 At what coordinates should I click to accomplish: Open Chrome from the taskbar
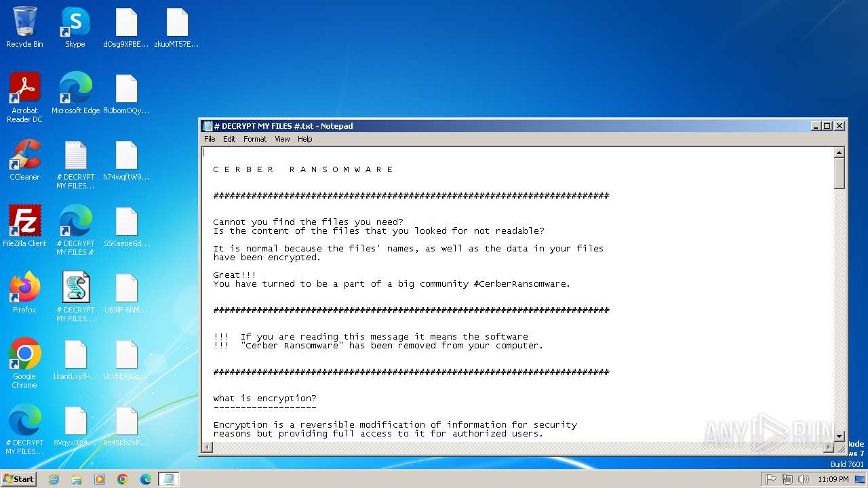(x=123, y=479)
